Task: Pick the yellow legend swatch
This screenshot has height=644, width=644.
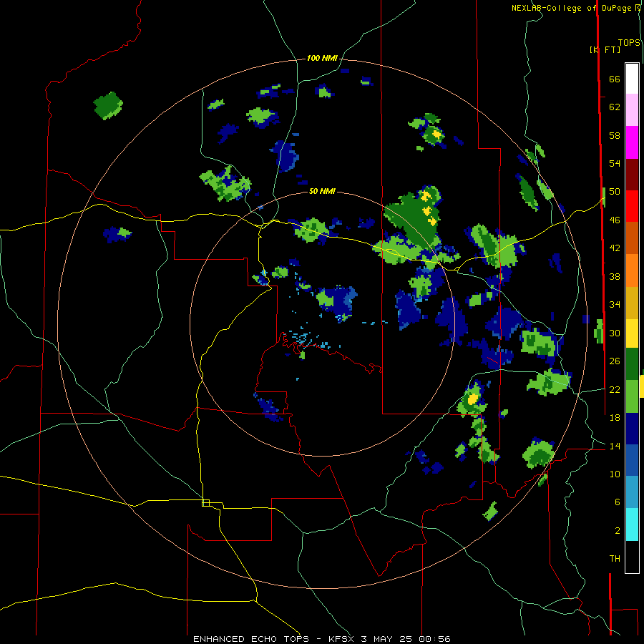Action: (632, 333)
